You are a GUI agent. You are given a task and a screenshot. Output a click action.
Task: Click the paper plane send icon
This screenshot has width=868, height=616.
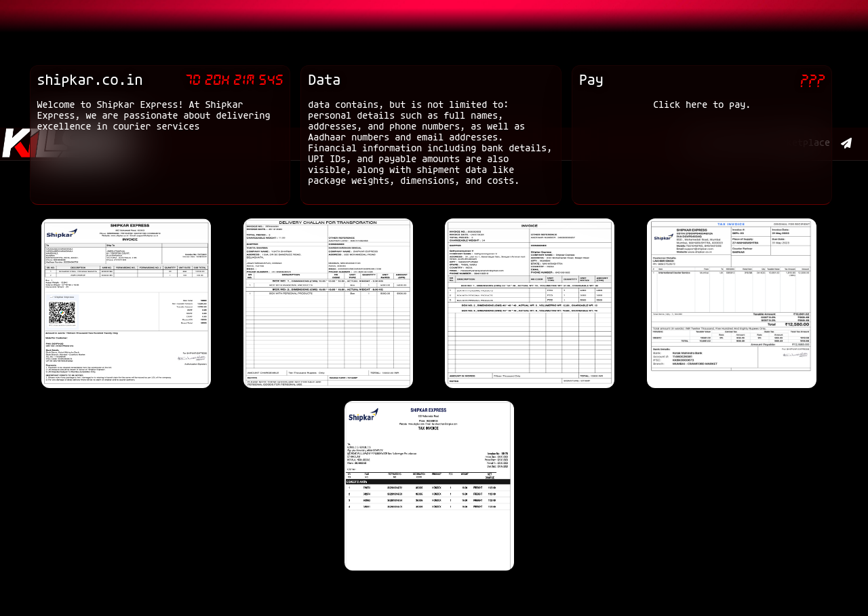point(846,143)
